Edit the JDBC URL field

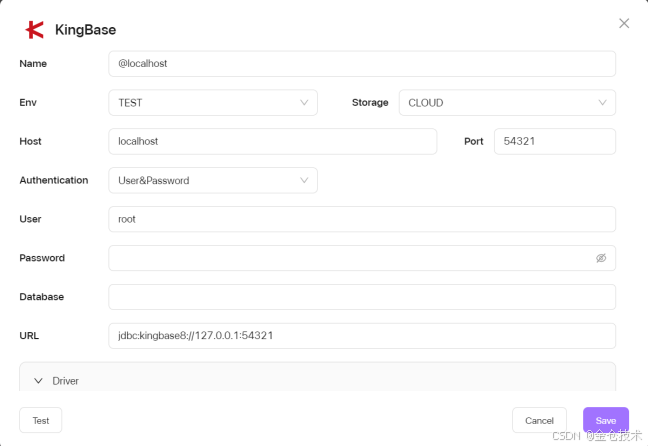click(361, 336)
